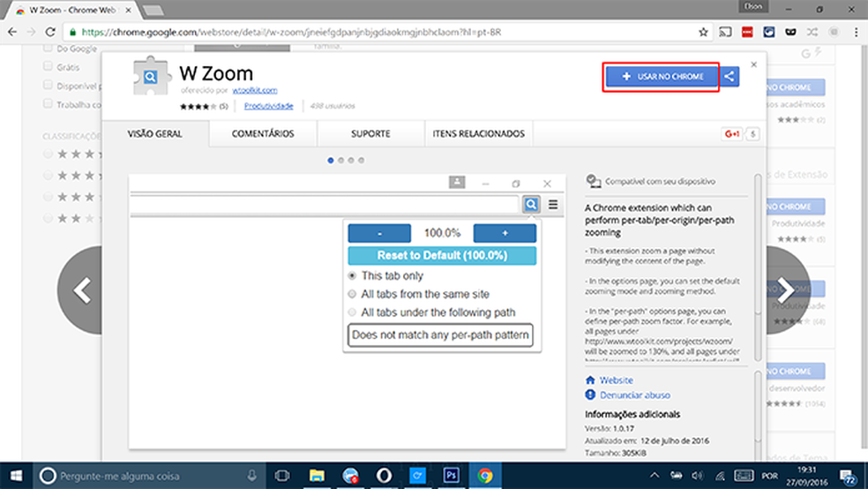
Task: Switch to ITENS RELACIONADOS tab
Action: coord(479,133)
